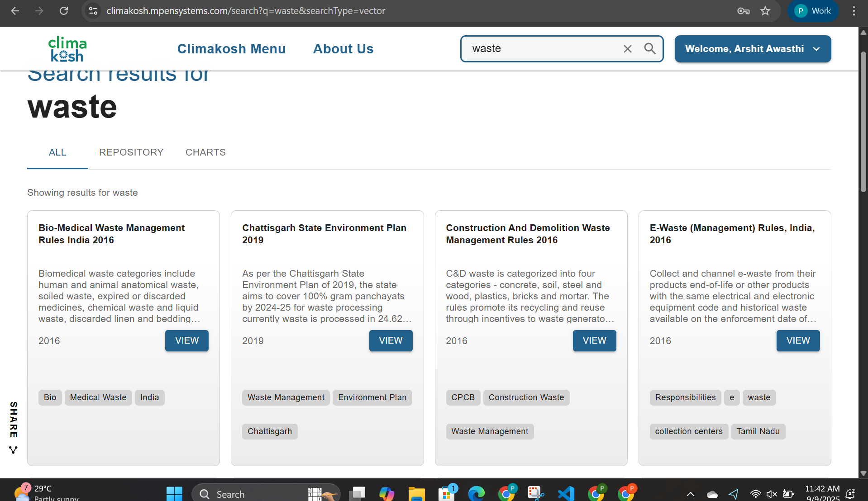Bookmark this page with the star icon
The height and width of the screenshot is (501, 868).
coord(765,11)
